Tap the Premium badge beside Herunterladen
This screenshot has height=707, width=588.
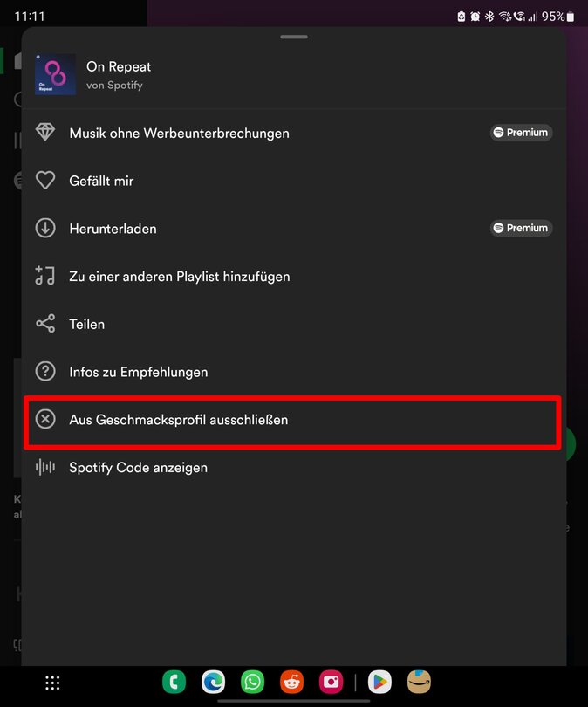(x=521, y=228)
